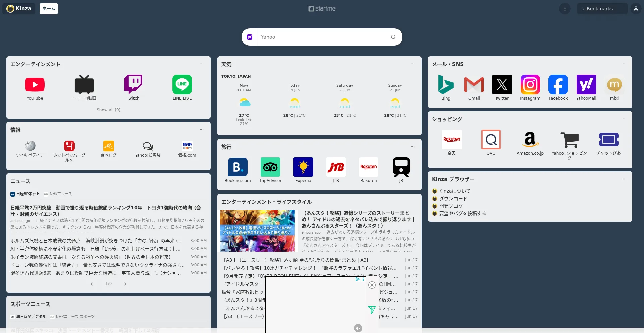Open Rakuten travel icon
Image resolution: width=644 pixels, height=333 pixels.
click(x=369, y=167)
